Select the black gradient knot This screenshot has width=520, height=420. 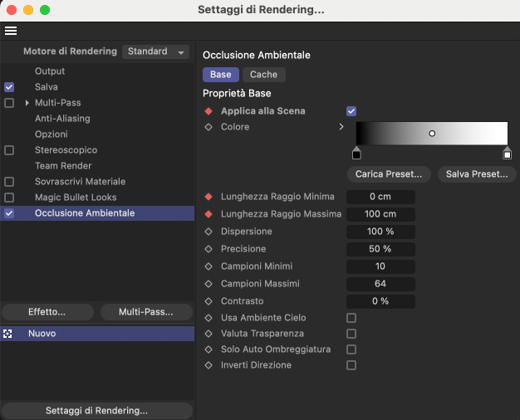pos(356,153)
